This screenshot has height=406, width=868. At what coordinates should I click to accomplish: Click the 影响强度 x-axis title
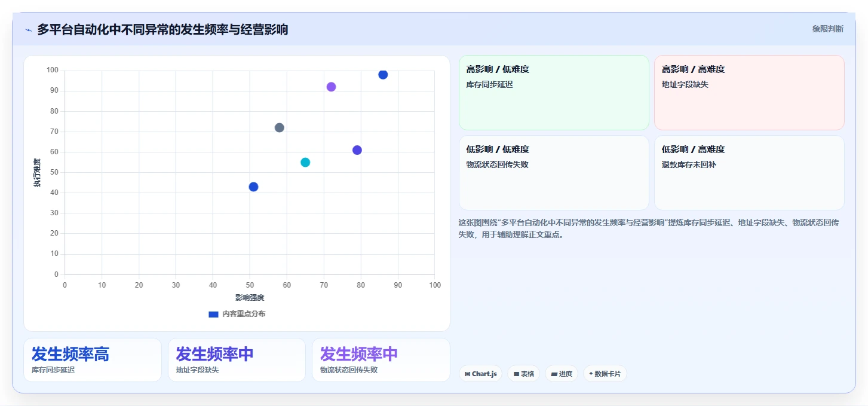tap(250, 297)
